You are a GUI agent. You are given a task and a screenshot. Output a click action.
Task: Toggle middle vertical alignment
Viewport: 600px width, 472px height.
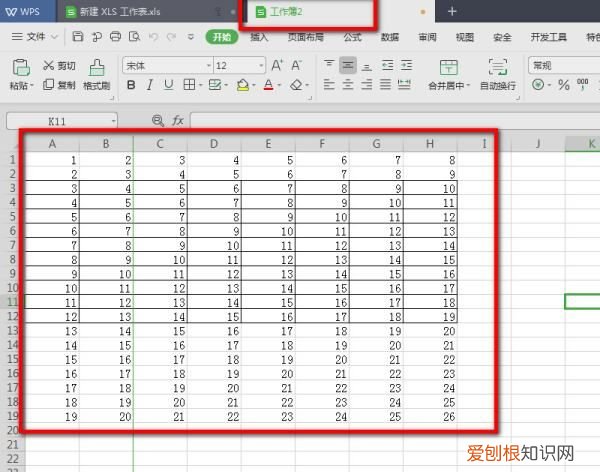coord(348,65)
